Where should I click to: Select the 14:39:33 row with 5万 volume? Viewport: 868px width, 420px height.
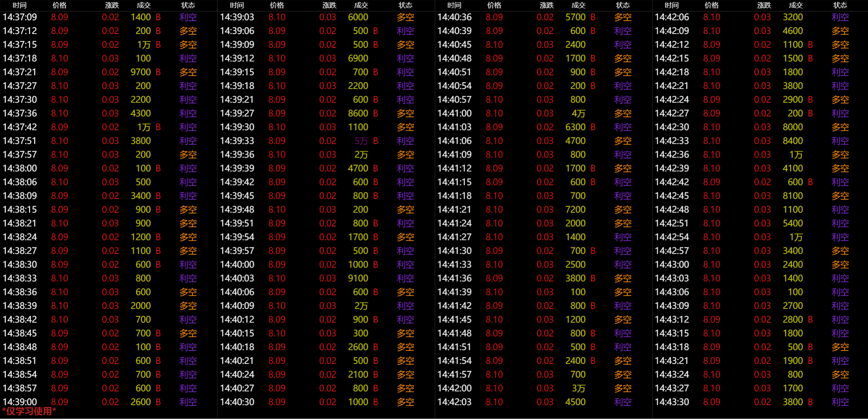[361, 141]
